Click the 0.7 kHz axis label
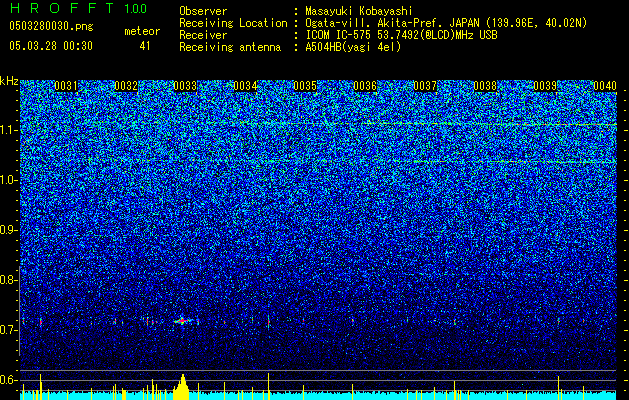 8,330
